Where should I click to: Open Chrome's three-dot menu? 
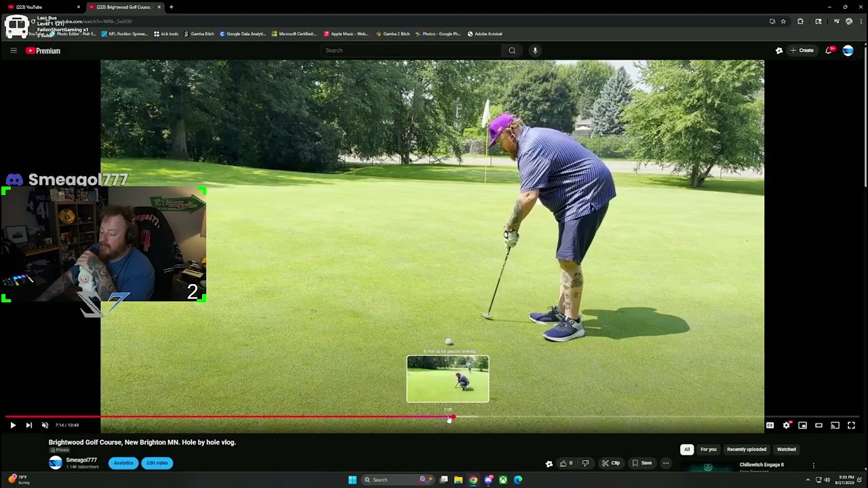coord(860,22)
